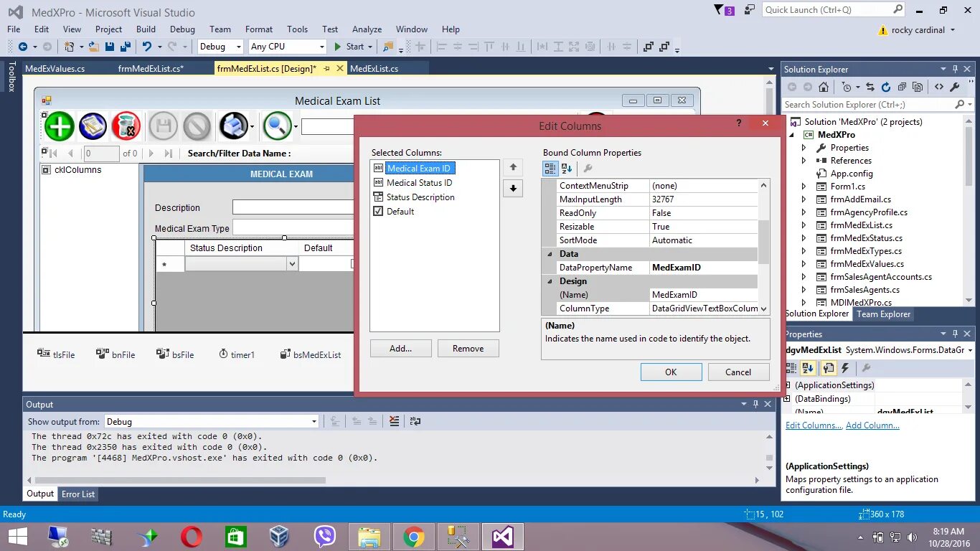
Task: Select Default checkbox column in Selected Columns
Action: [393, 211]
